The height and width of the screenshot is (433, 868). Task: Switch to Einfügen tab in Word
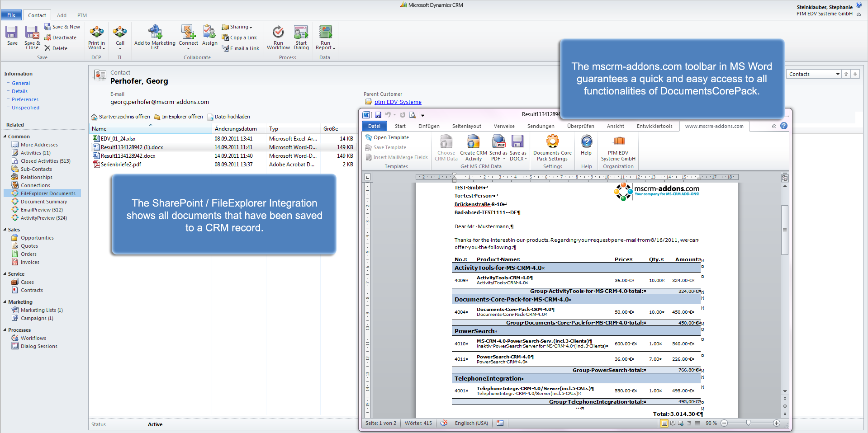(429, 126)
